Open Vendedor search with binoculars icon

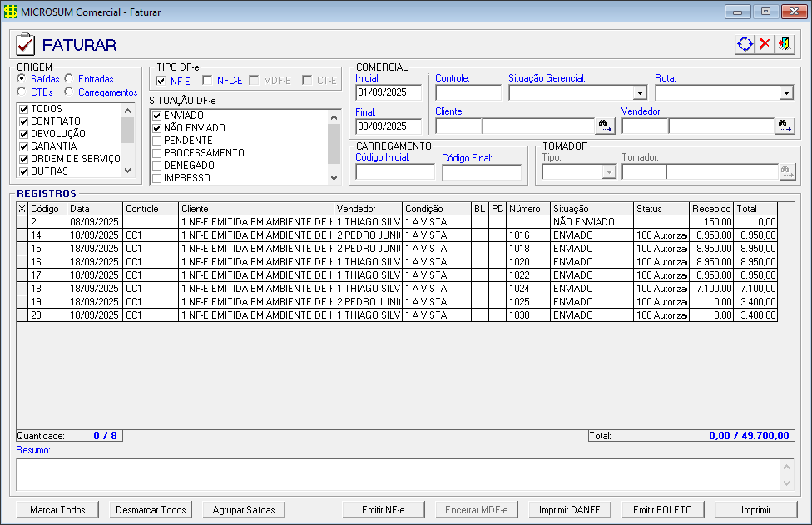coord(785,126)
